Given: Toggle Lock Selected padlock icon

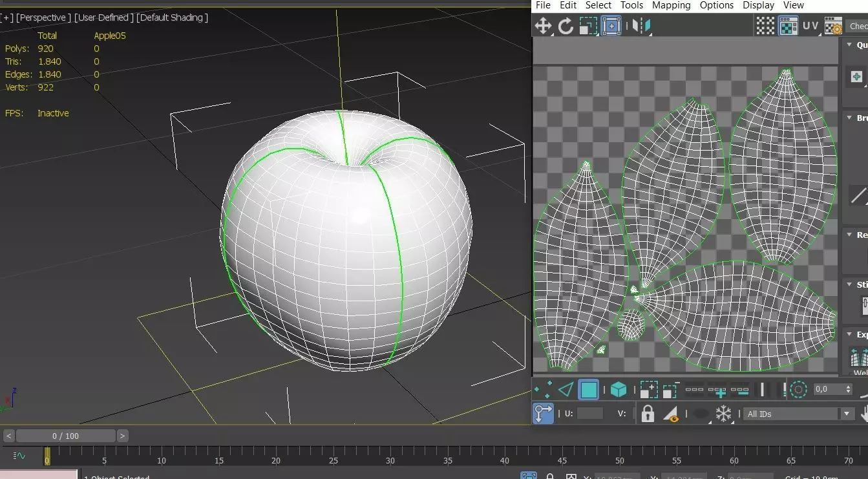Looking at the screenshot, I should pos(648,414).
